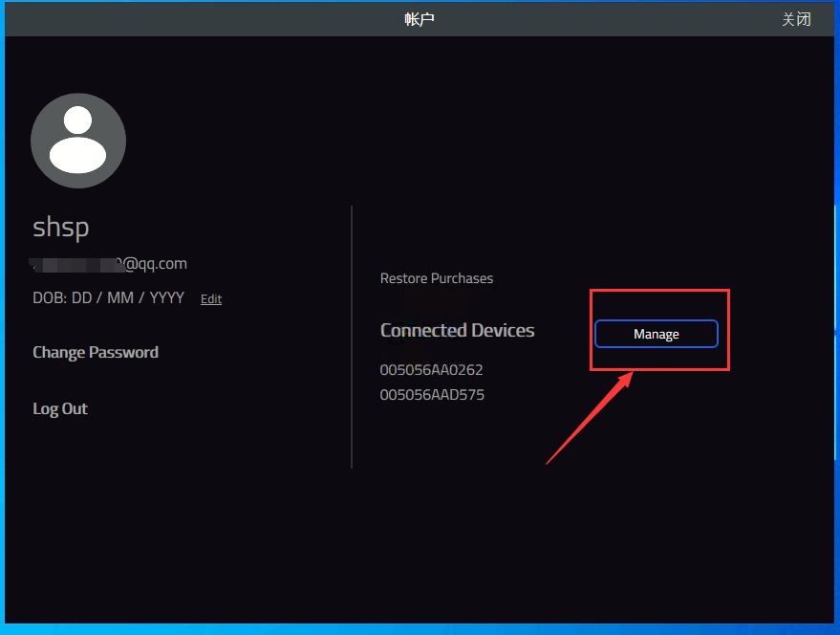Click the blurred part of the email
This screenshot has width=840, height=635.
pyautogui.click(x=75, y=263)
